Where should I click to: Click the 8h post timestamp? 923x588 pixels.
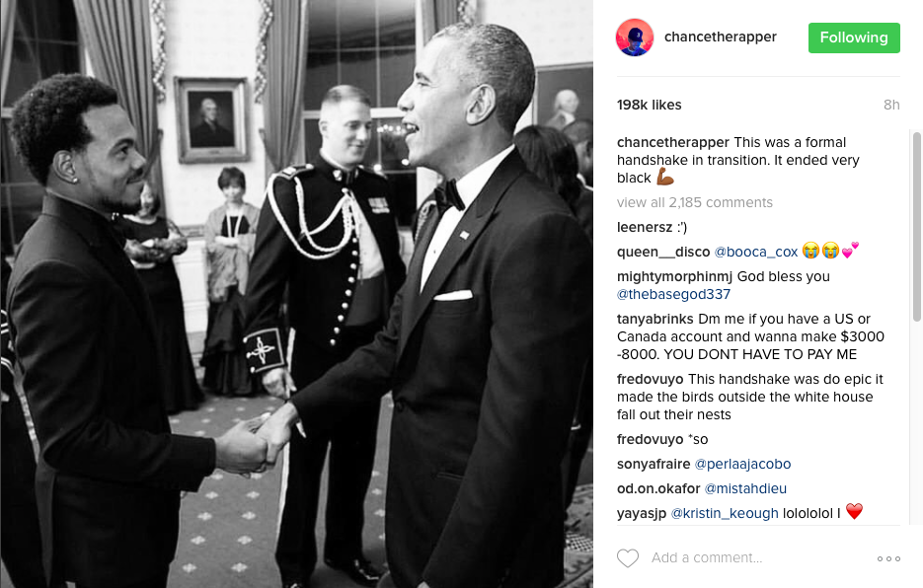[891, 105]
